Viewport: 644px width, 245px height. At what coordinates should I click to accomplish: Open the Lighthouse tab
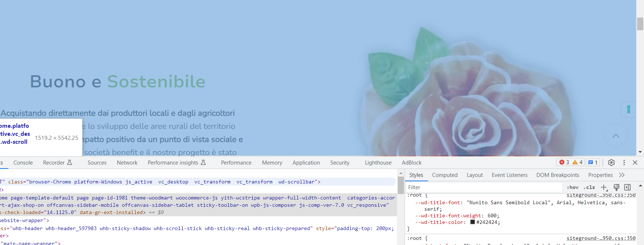point(378,163)
